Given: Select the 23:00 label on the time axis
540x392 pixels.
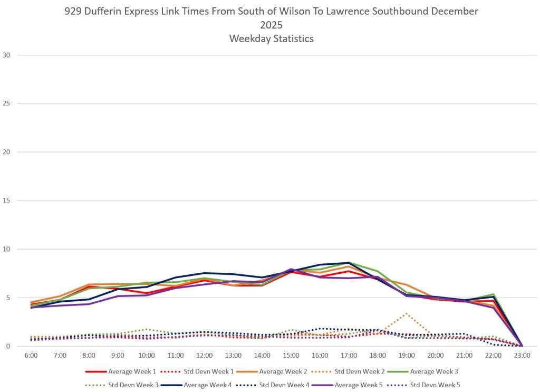Looking at the screenshot, I should click(522, 356).
